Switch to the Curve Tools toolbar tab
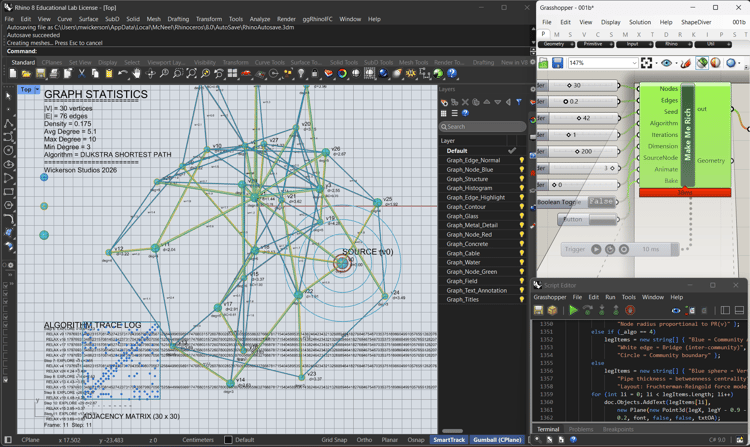This screenshot has height=447, width=750. (270, 62)
